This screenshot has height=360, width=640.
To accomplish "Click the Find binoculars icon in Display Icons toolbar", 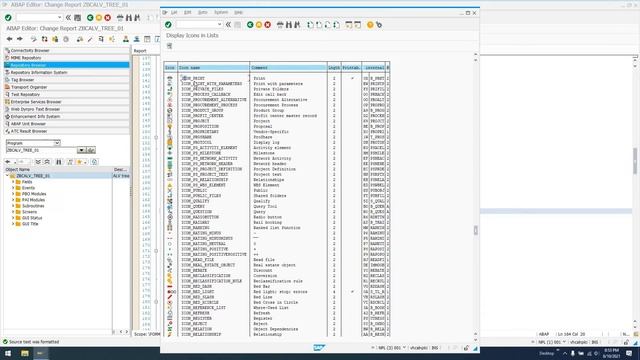I will [x=289, y=25].
